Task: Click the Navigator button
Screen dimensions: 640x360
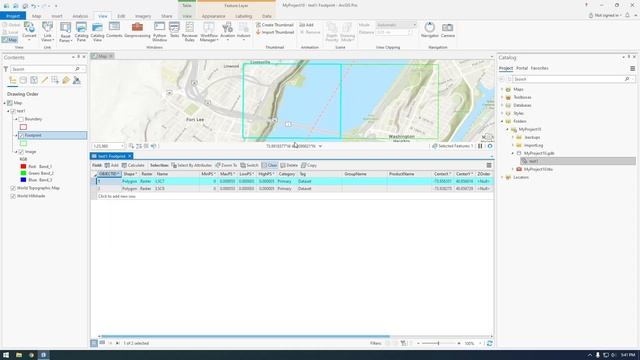Action: click(429, 30)
